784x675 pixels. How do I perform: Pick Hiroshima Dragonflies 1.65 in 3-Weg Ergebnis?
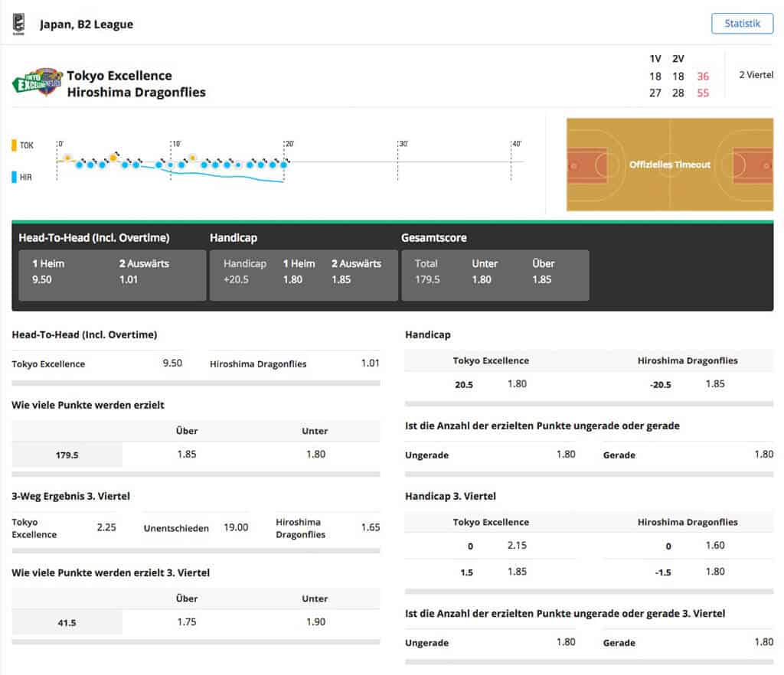[x=328, y=527]
